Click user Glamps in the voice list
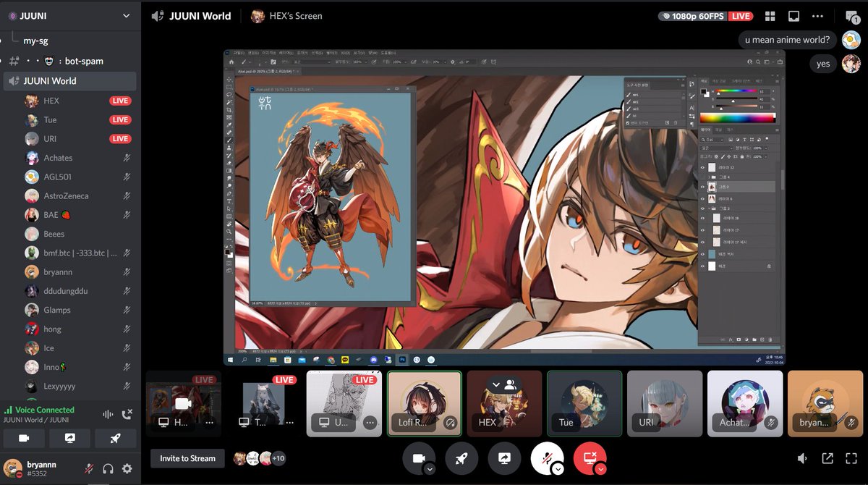 [57, 310]
